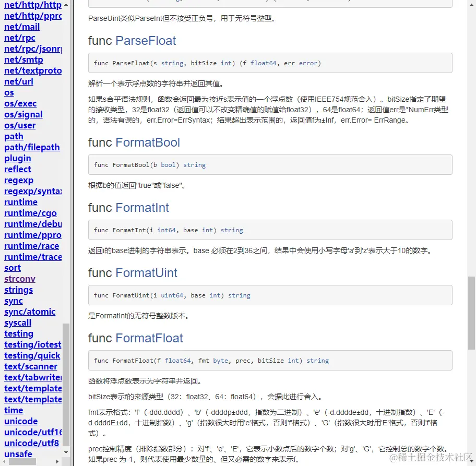Open the runtime/cgo package link
This screenshot has width=476, height=466.
pyautogui.click(x=30, y=213)
